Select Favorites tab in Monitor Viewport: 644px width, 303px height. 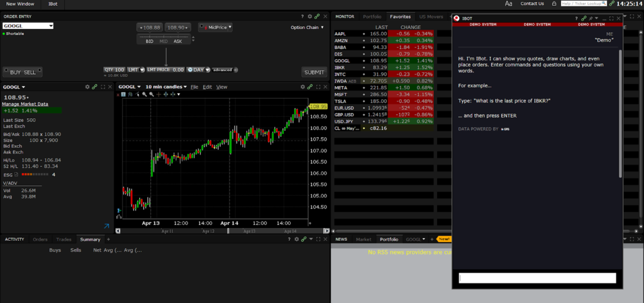point(401,17)
